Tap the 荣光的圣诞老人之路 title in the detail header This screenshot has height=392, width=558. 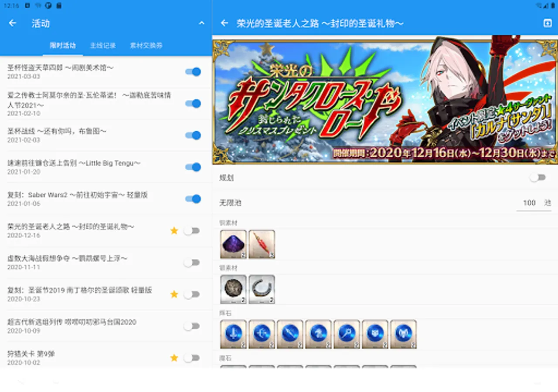(x=320, y=24)
